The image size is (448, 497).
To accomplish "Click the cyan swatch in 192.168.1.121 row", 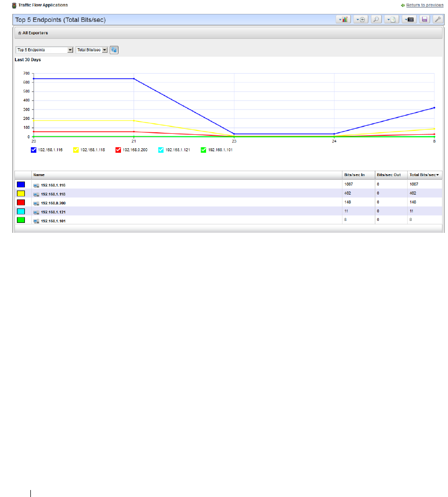I will click(21, 211).
